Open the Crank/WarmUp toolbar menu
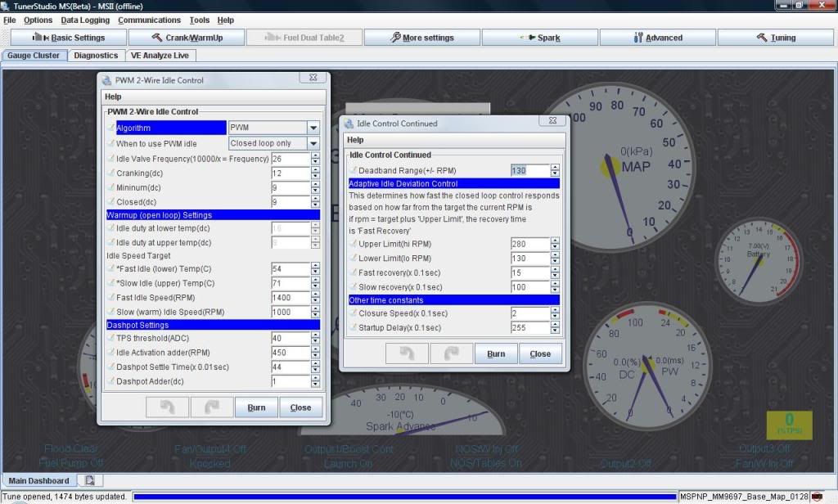 point(187,38)
